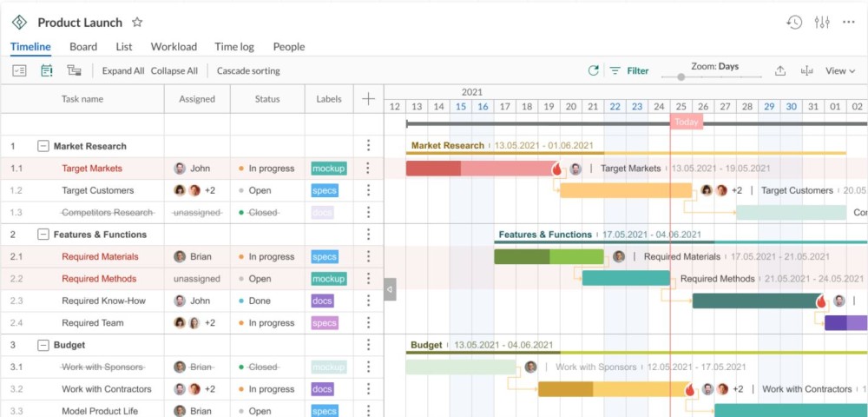Click the hierarchy structure toolbar icon
The width and height of the screenshot is (868, 417).
(x=74, y=70)
